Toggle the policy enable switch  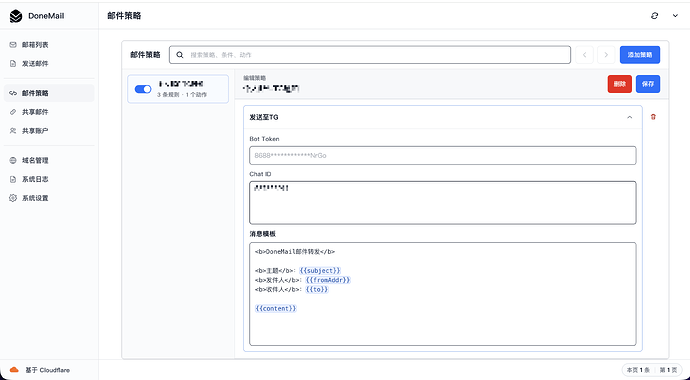coord(143,89)
